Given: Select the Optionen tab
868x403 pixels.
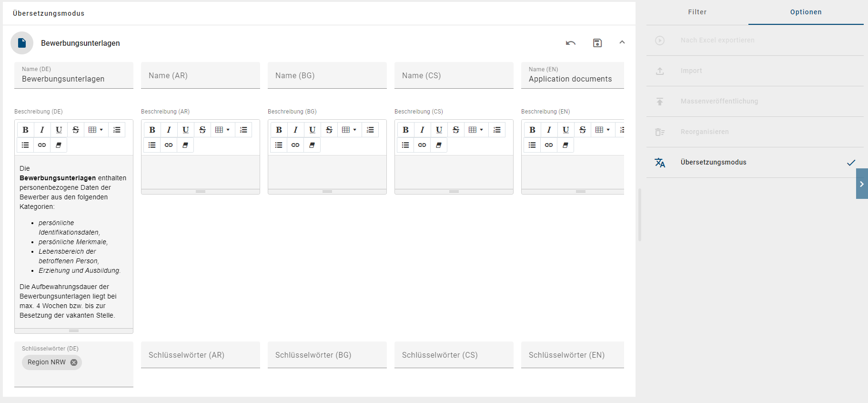Looking at the screenshot, I should click(806, 12).
